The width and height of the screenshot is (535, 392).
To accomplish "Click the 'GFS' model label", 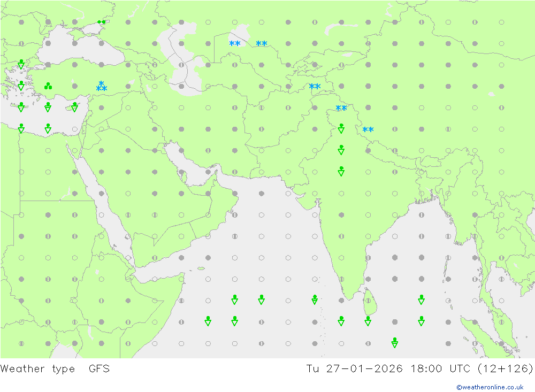I will [x=100, y=368].
